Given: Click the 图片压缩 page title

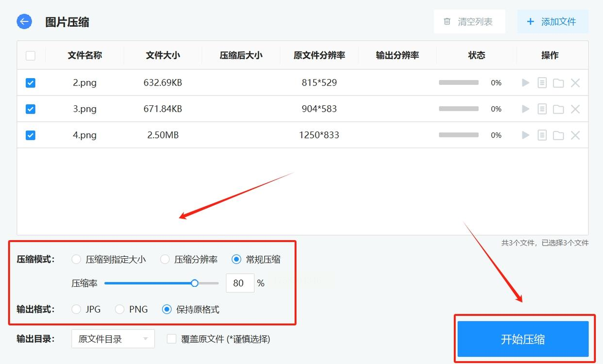Looking at the screenshot, I should click(x=67, y=22).
